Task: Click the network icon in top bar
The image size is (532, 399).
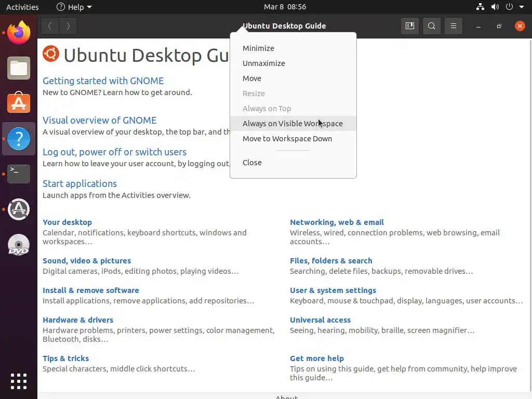Action: click(480, 7)
